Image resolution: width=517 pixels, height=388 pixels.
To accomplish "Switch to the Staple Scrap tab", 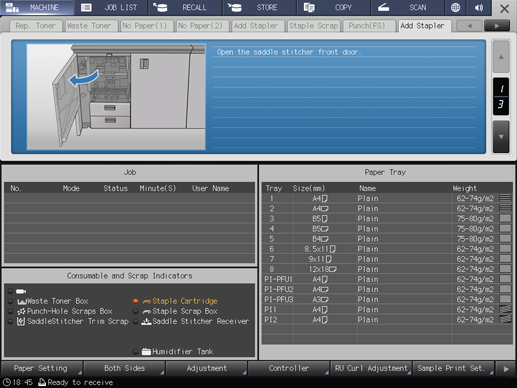I will pos(313,26).
